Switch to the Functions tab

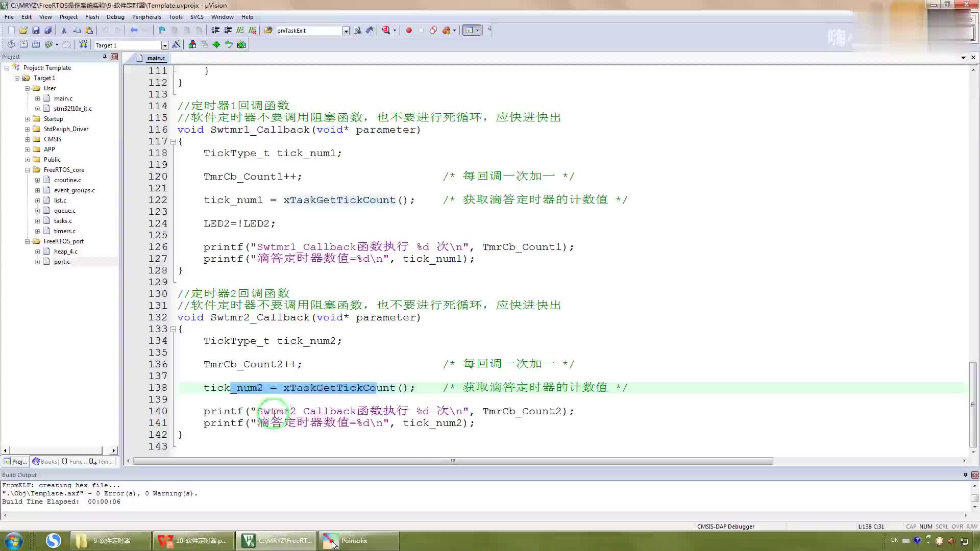(73, 462)
